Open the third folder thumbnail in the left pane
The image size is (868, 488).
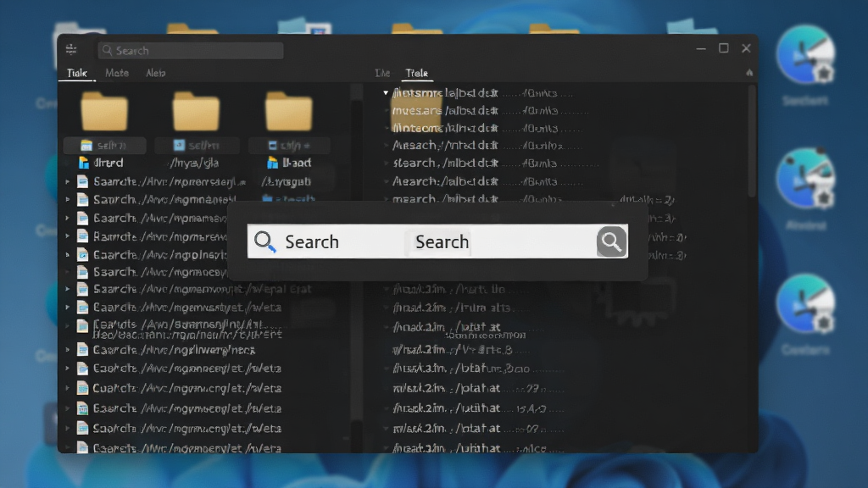[288, 111]
